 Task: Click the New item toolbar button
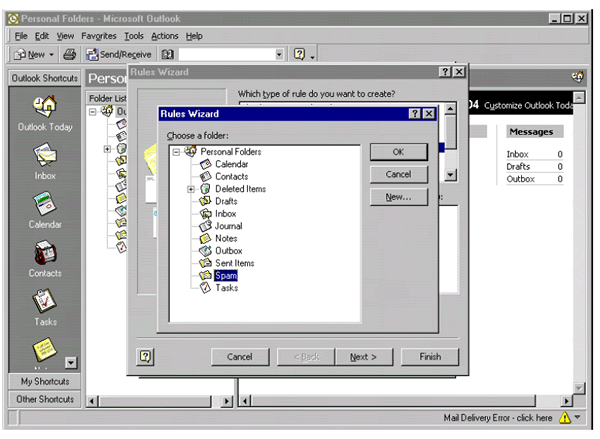coord(29,54)
